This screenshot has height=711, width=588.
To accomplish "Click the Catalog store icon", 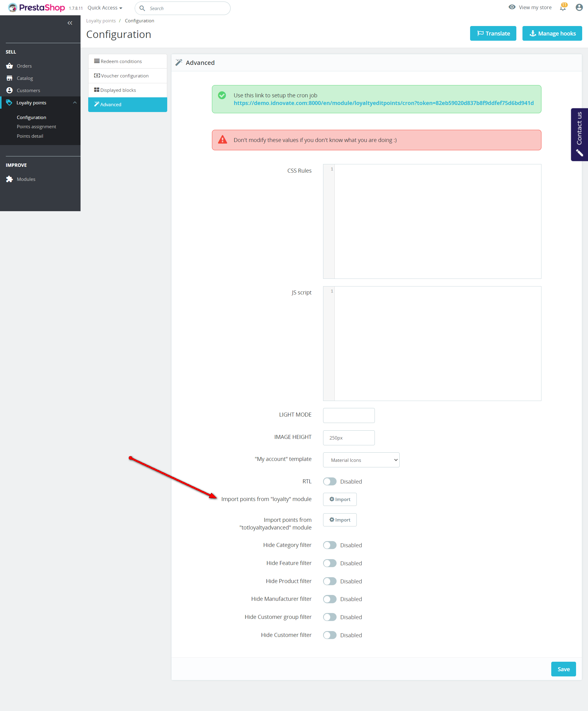I will tap(9, 78).
